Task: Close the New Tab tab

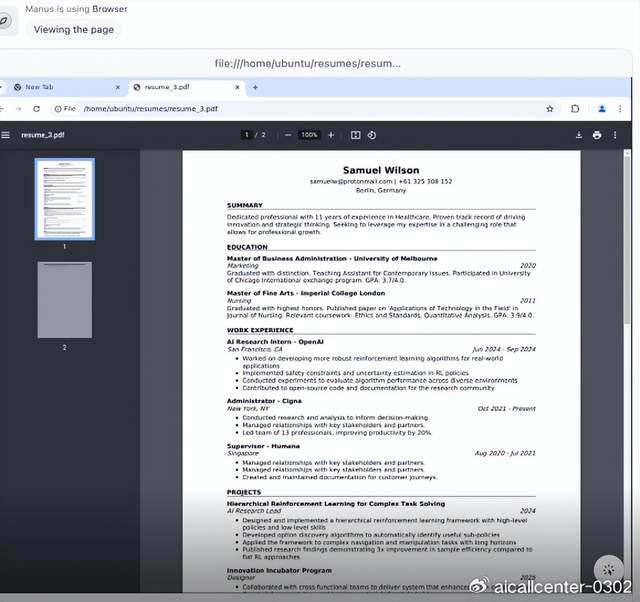Action: click(x=118, y=87)
